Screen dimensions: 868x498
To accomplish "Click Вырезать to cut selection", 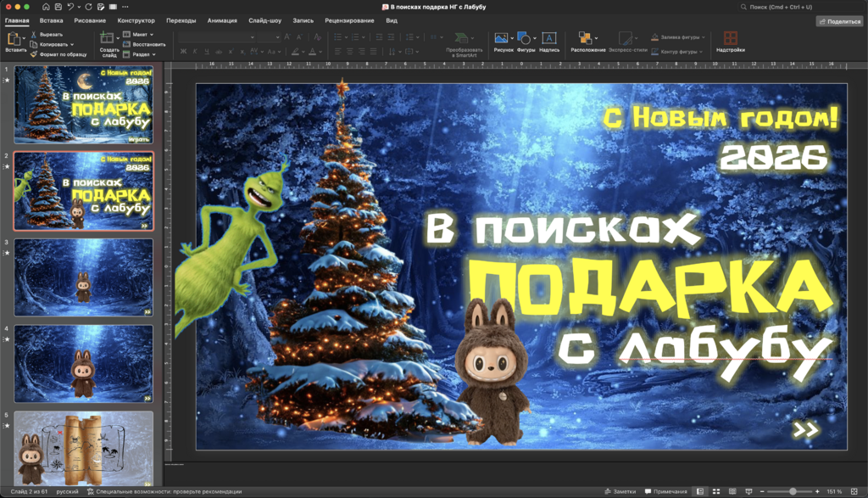I will pos(47,34).
